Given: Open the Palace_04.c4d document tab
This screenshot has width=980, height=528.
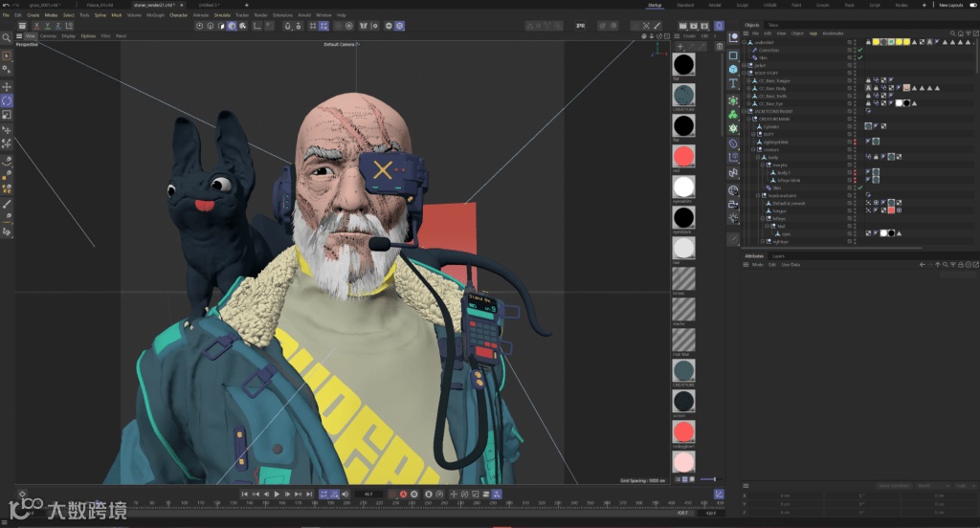Looking at the screenshot, I should click(x=100, y=5).
